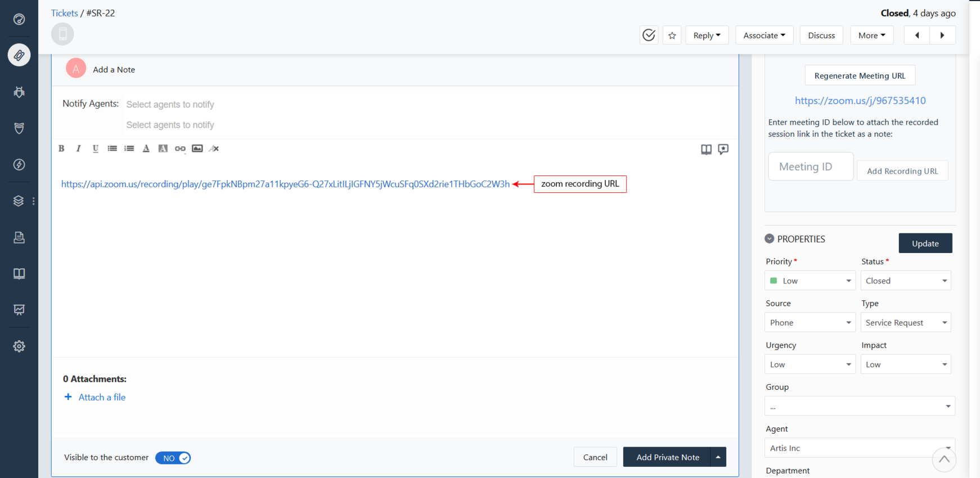Insert an image into the note
This screenshot has width=980, height=478.
pyautogui.click(x=197, y=148)
